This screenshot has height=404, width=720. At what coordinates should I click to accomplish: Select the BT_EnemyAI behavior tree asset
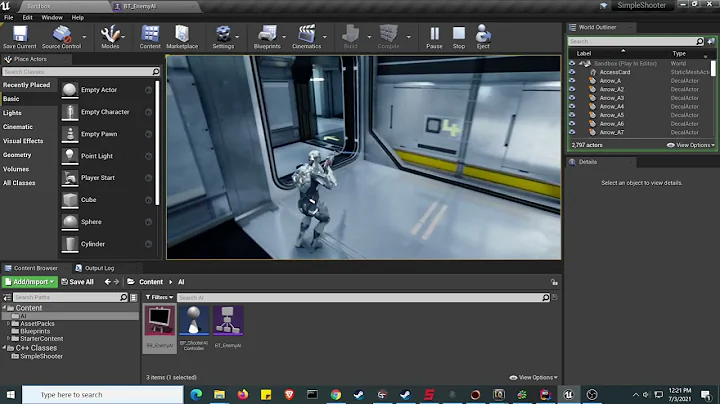point(228,327)
